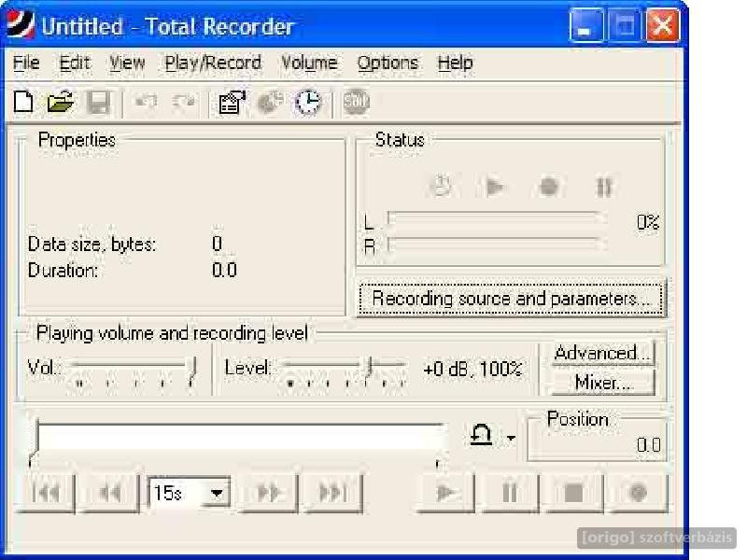The height and width of the screenshot is (560, 747).
Task: Expand the 15s step size dropdown
Action: (x=217, y=494)
